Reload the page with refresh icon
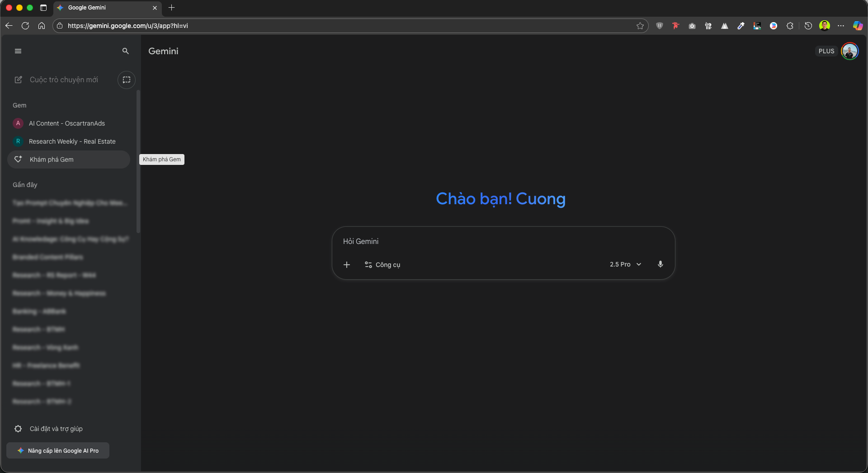Viewport: 868px width, 473px height. click(25, 26)
